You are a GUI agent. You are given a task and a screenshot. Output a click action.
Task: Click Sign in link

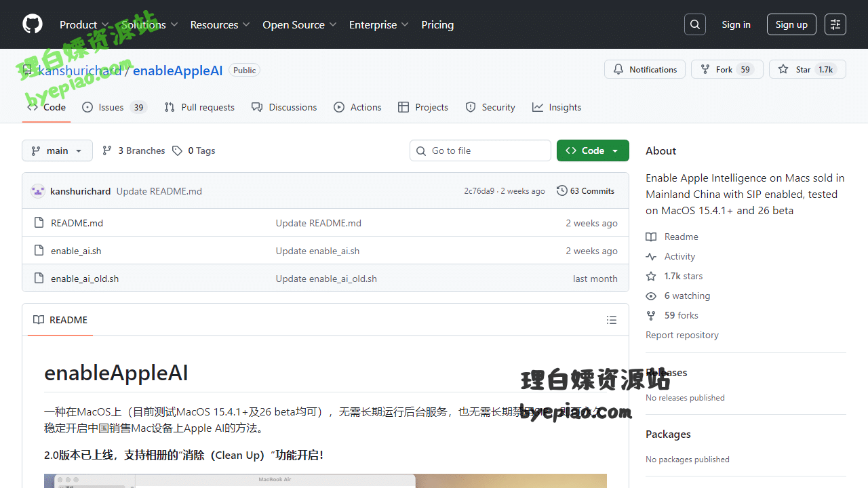point(736,24)
